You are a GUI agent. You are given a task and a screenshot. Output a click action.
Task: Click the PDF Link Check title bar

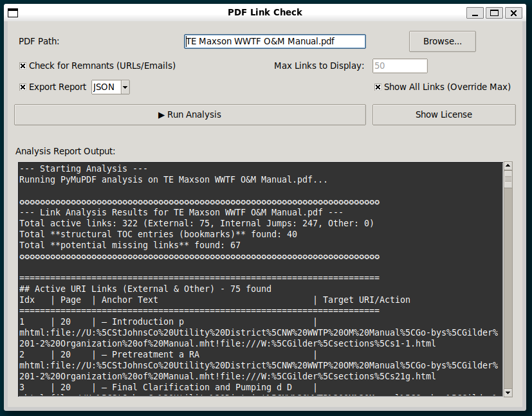click(266, 12)
